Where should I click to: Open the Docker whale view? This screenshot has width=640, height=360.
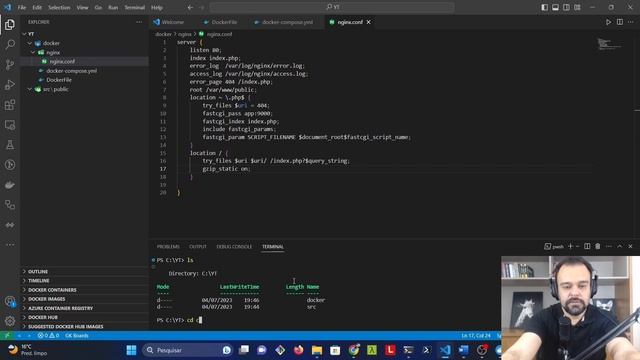point(10,185)
